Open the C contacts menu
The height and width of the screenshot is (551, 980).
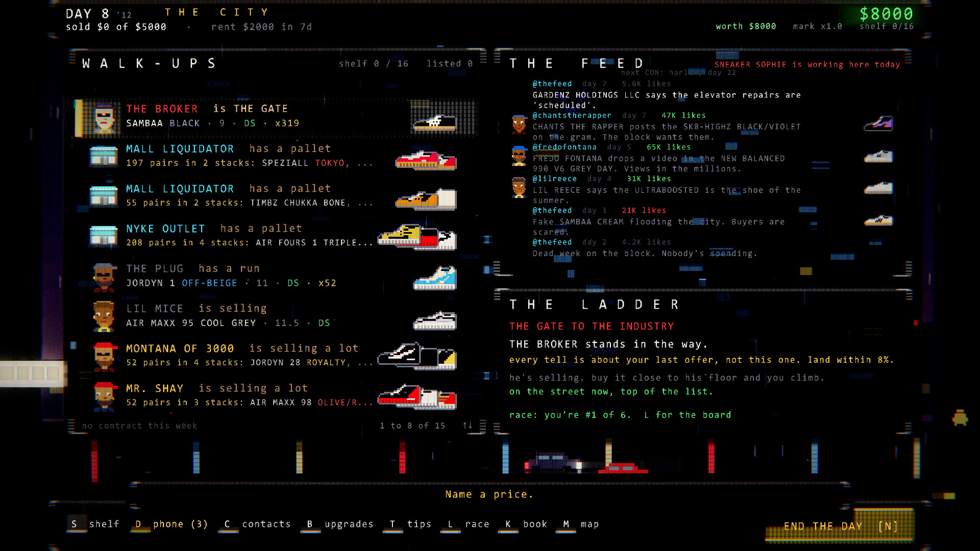pos(255,524)
